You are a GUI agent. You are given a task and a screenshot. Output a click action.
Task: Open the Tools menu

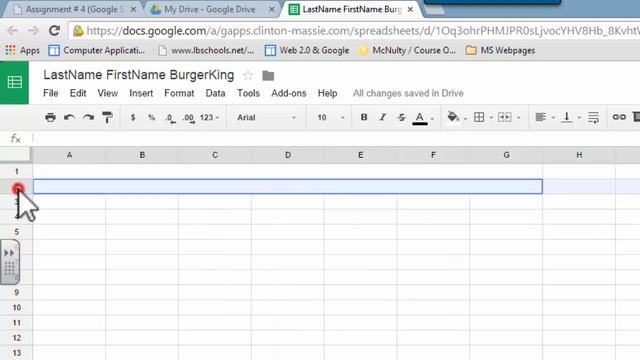[248, 93]
